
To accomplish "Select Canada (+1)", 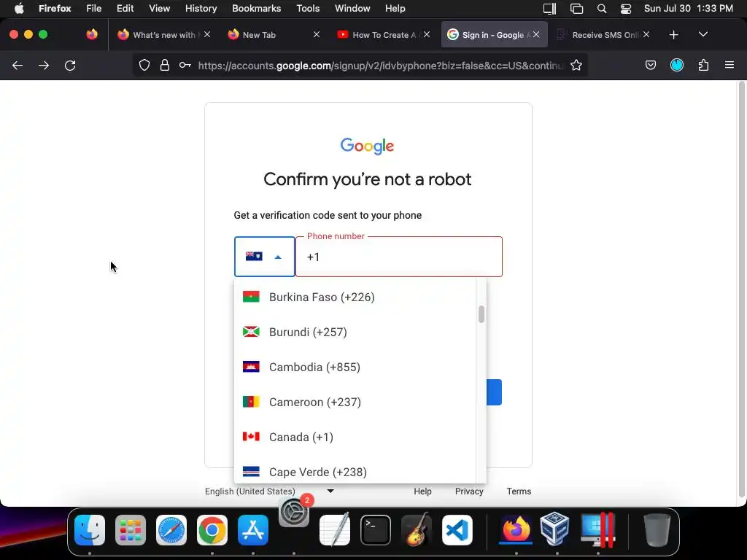I will click(x=355, y=437).
